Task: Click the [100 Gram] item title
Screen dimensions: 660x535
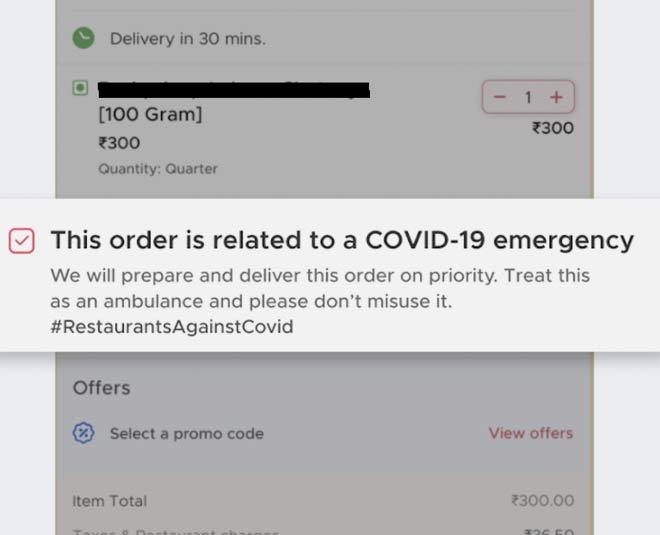Action: click(x=150, y=114)
